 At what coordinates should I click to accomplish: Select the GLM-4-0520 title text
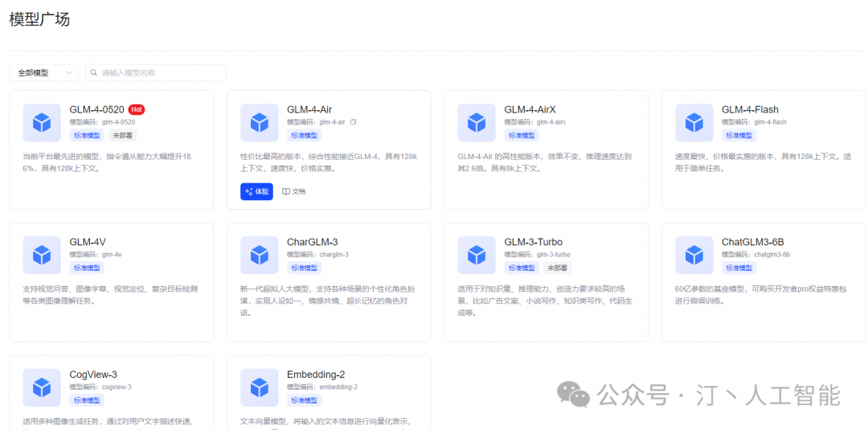click(97, 109)
